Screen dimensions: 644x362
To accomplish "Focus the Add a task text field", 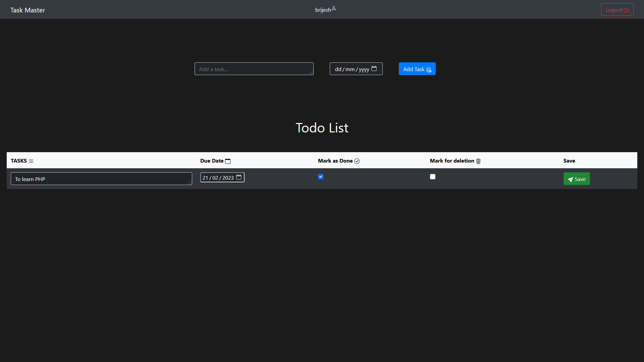I will 254,69.
